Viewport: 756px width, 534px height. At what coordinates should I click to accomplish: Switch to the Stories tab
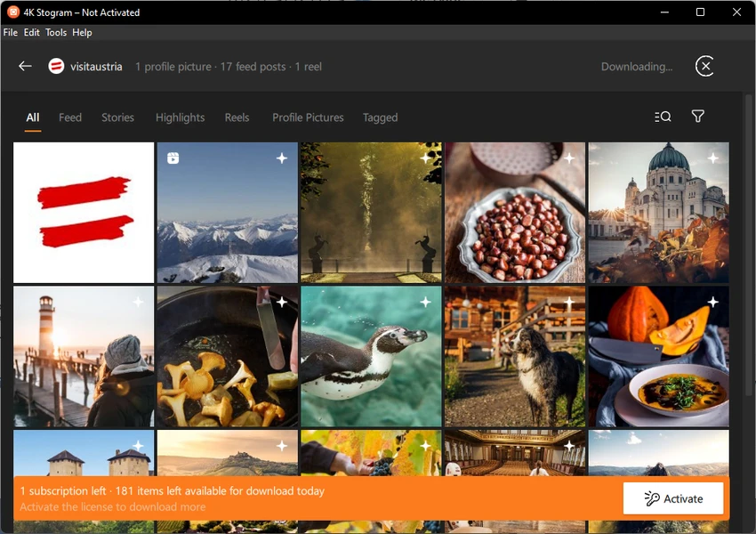[x=117, y=117]
